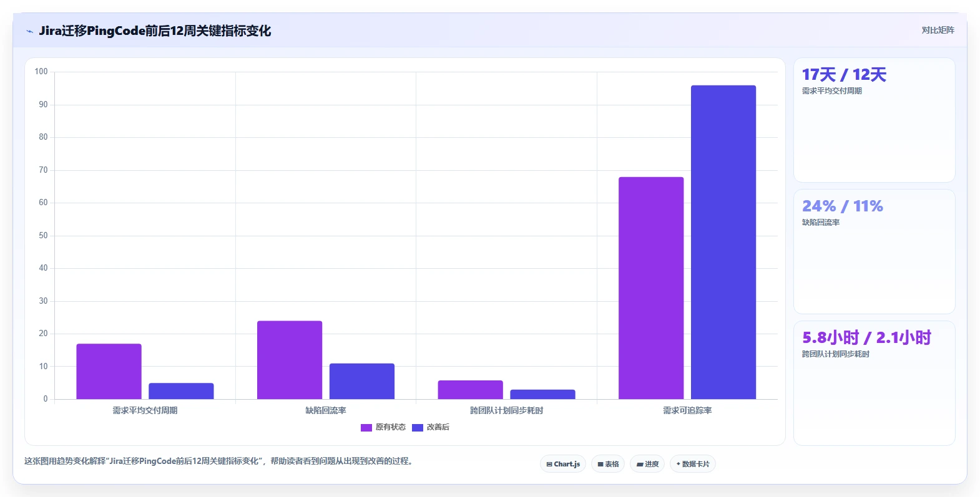
Task: Open the 24% / 11% data card
Action: 875,252
